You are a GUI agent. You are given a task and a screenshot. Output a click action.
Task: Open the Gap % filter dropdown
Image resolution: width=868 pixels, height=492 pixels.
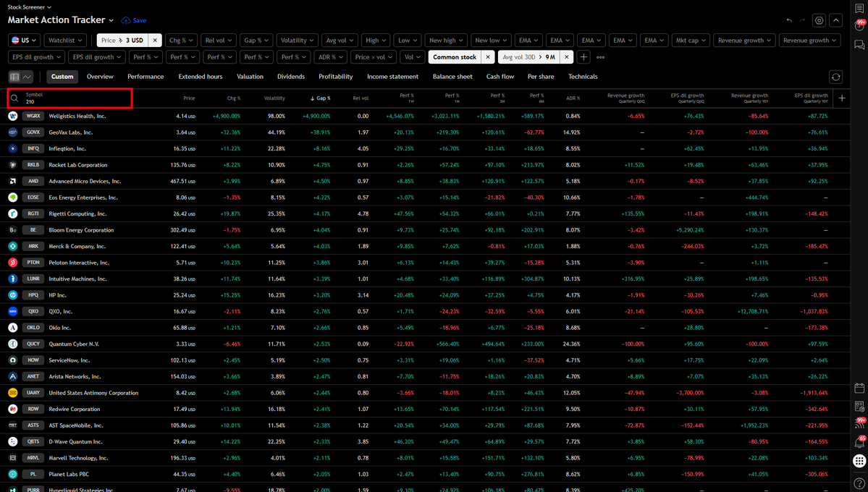coord(256,41)
